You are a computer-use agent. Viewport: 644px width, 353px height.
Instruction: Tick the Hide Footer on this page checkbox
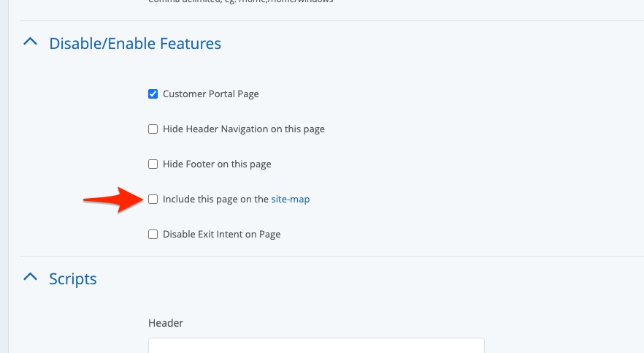[153, 164]
